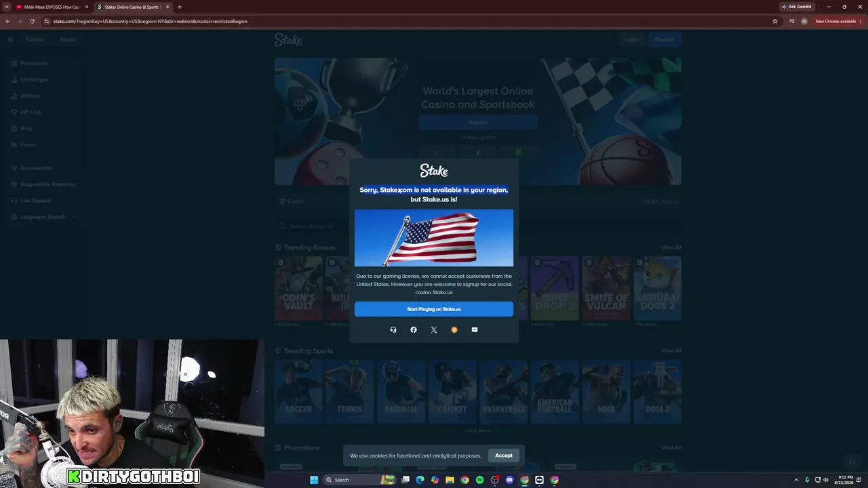The height and width of the screenshot is (488, 868).
Task: Open the Soccer sports card
Action: [298, 392]
